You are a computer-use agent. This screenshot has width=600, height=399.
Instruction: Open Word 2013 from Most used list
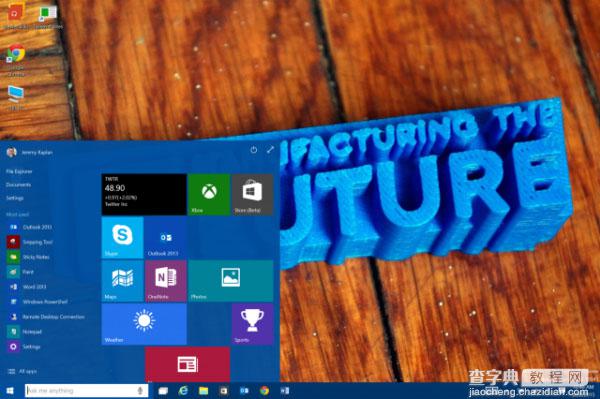pos(27,287)
